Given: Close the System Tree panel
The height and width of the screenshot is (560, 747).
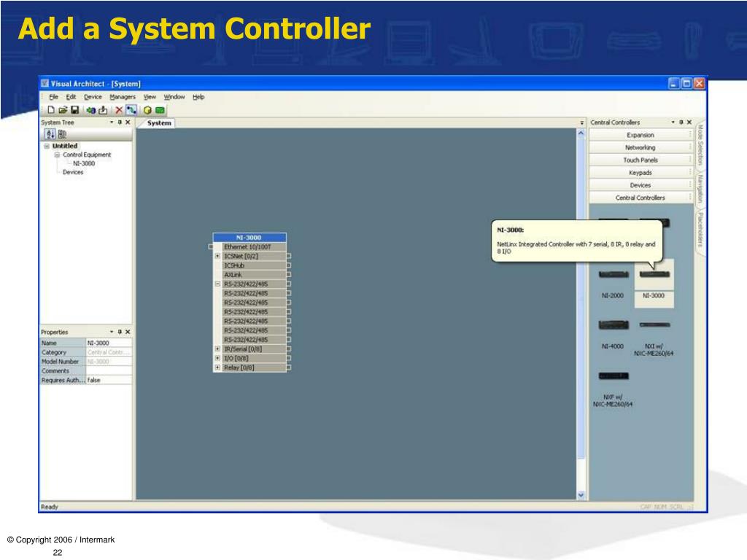Looking at the screenshot, I should click(128, 122).
